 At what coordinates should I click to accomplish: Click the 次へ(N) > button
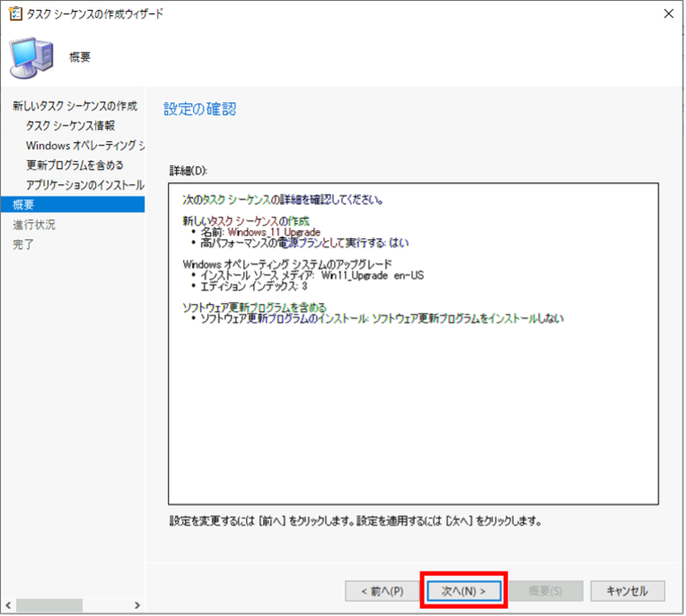464,591
